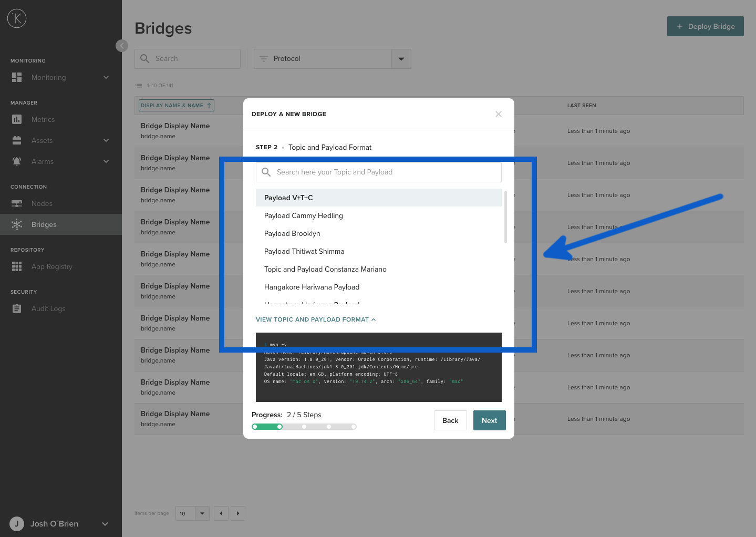The height and width of the screenshot is (537, 756).
Task: Click the progress steps bar
Action: tap(304, 427)
